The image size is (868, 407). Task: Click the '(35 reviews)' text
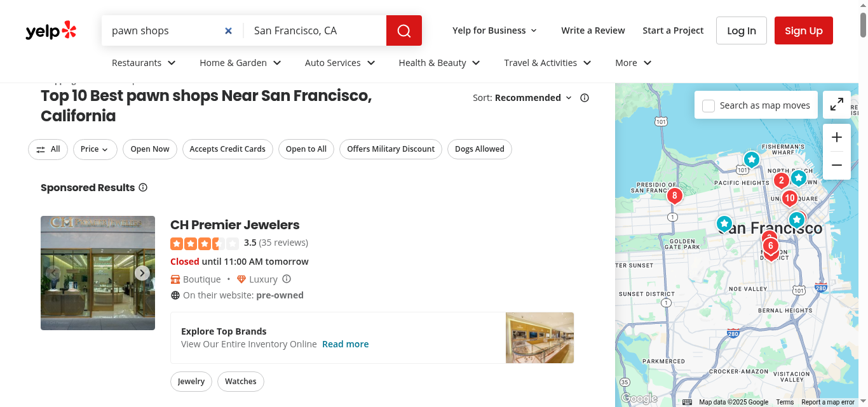pos(283,243)
